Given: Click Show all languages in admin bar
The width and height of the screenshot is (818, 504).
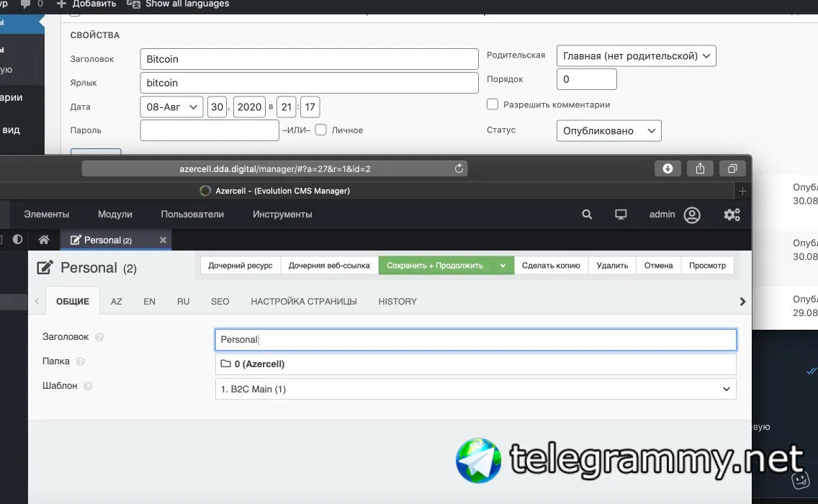Looking at the screenshot, I should point(186,4).
